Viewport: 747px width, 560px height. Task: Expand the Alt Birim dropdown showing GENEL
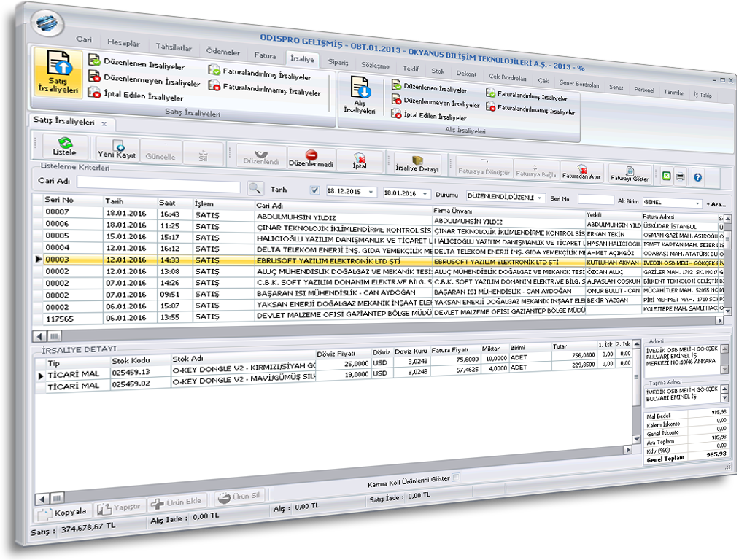[x=697, y=203]
